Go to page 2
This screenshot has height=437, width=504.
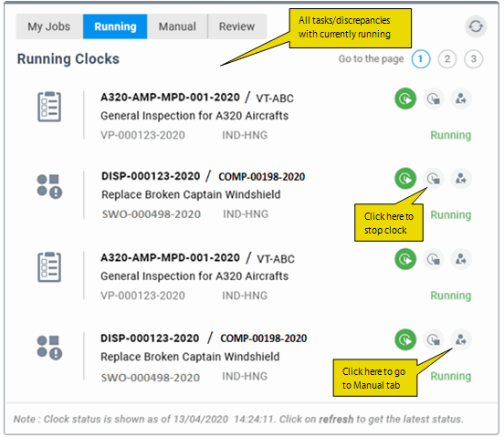[447, 59]
